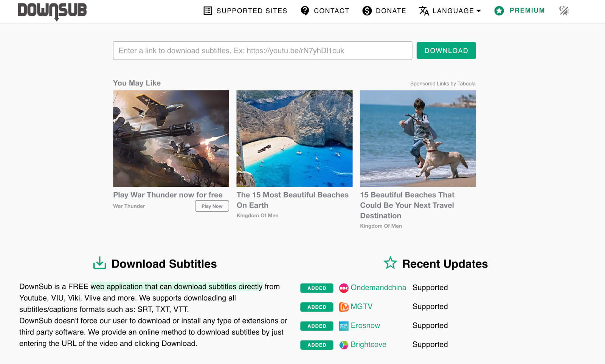Click the Supported Sites list icon
The image size is (605, 364).
click(208, 11)
